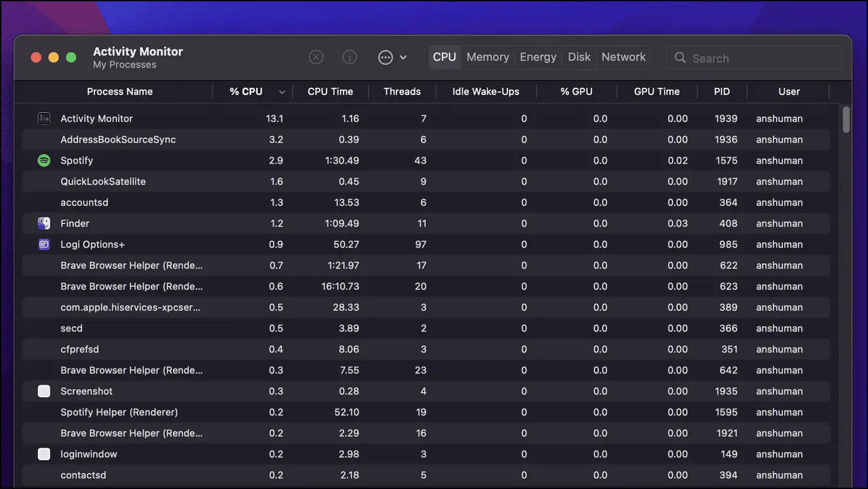
Task: Sort by Threads column header
Action: (402, 92)
